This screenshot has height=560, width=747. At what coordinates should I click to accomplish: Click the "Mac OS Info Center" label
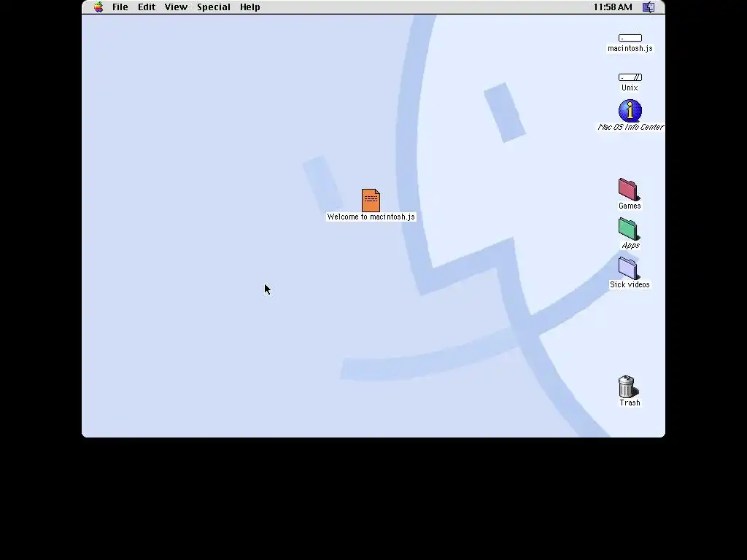click(630, 127)
